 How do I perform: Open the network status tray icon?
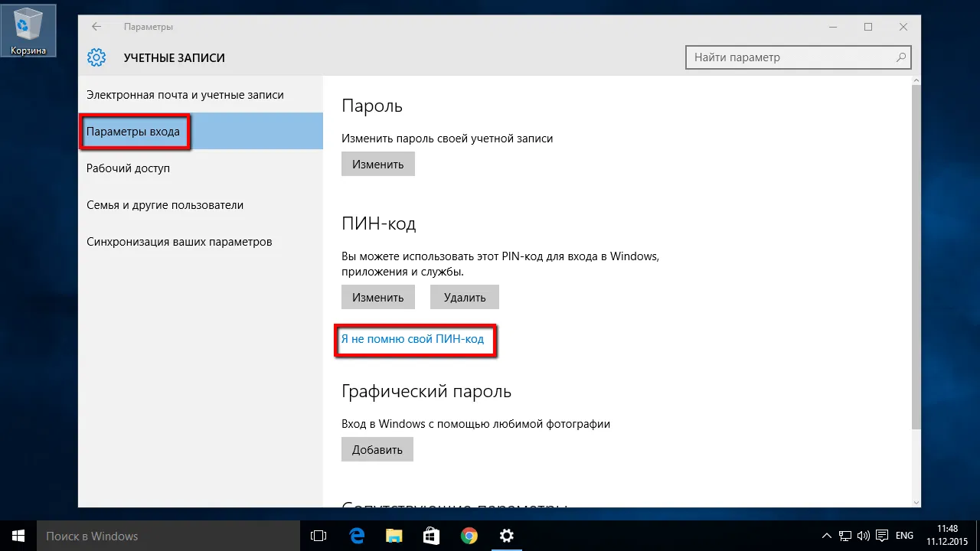coord(845,536)
